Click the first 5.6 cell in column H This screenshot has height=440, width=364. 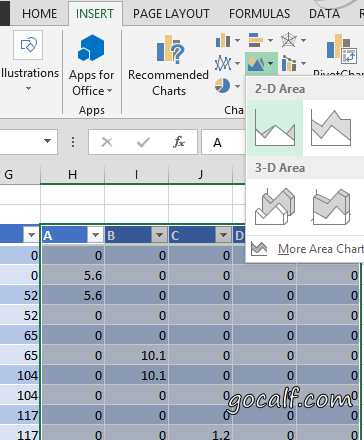click(x=73, y=276)
